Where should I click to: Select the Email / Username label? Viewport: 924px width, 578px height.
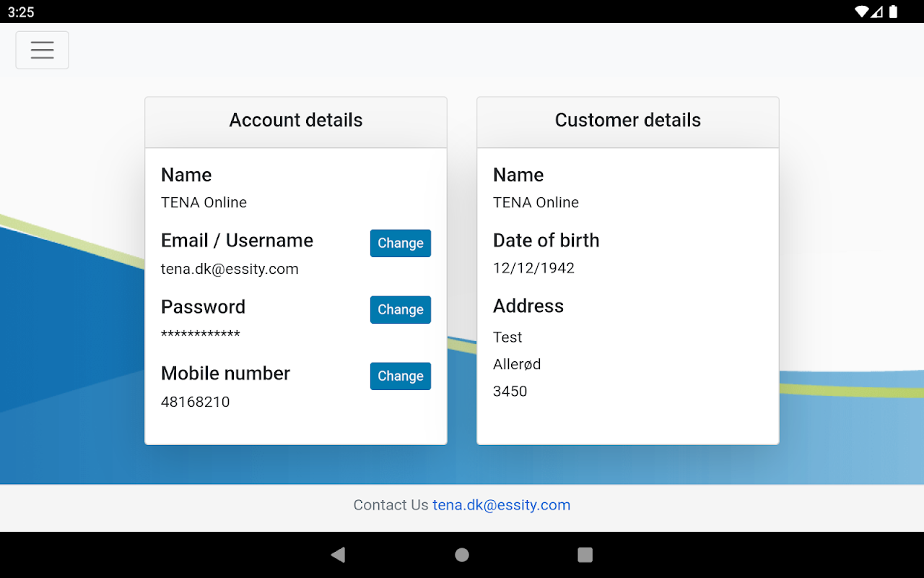point(237,241)
